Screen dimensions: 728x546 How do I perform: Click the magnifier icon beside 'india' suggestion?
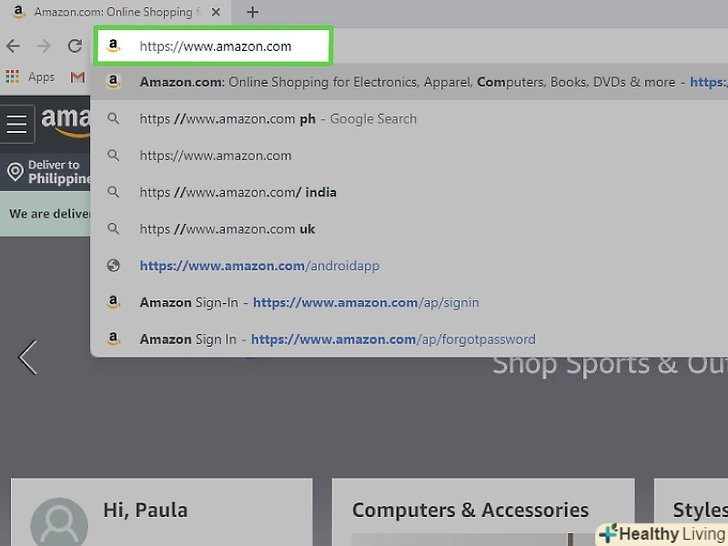(x=113, y=192)
